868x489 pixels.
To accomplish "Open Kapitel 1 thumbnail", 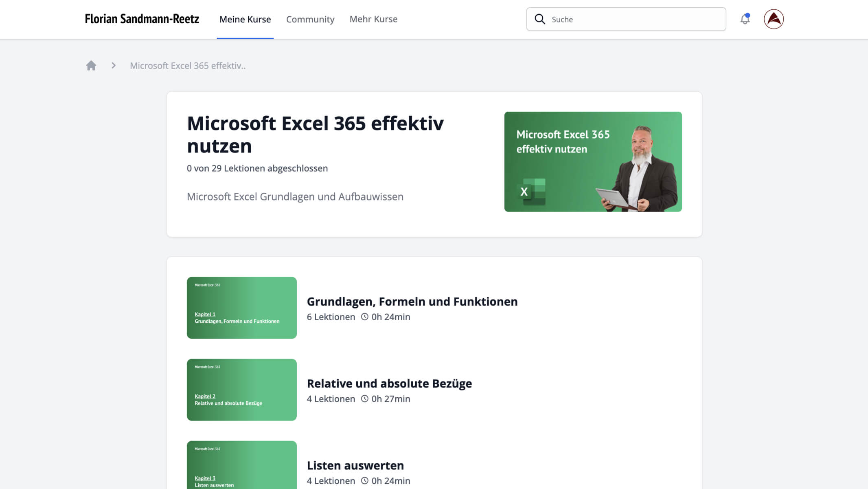I will (x=242, y=308).
